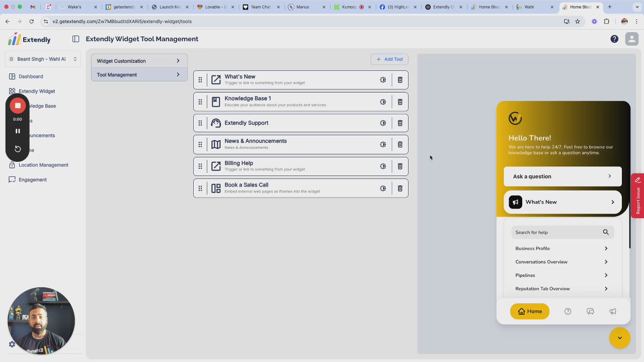Pause the screen recording
The height and width of the screenshot is (362, 644).
point(18,131)
